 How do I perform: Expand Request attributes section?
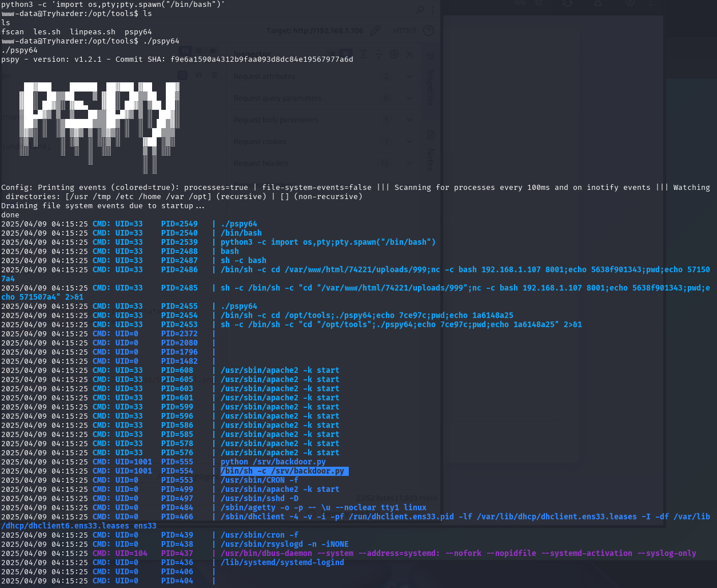pos(323,77)
